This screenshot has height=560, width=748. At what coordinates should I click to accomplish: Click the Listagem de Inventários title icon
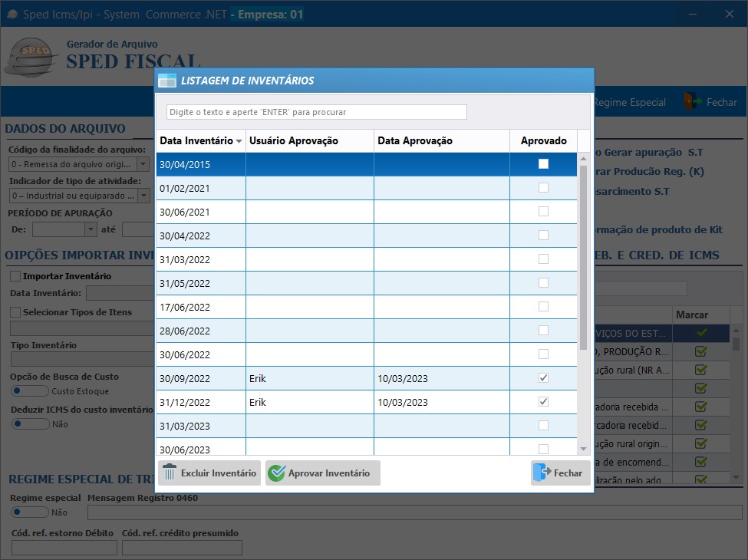tap(167, 81)
